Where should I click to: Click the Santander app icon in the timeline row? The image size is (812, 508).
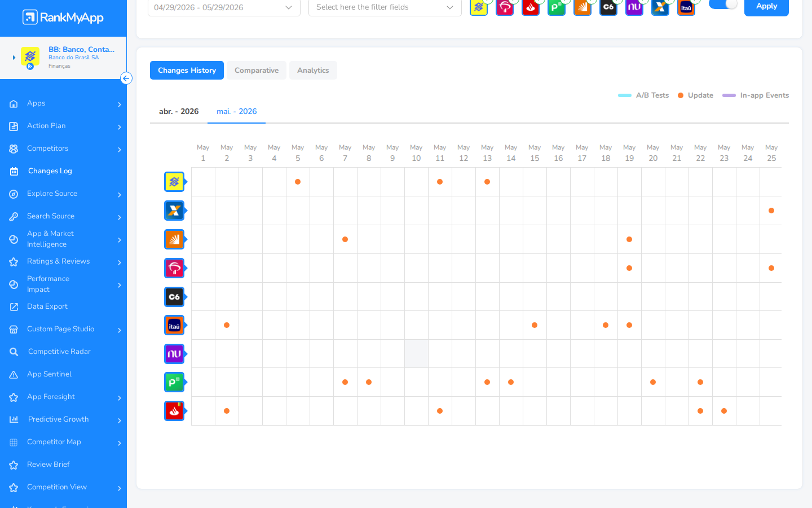174,411
